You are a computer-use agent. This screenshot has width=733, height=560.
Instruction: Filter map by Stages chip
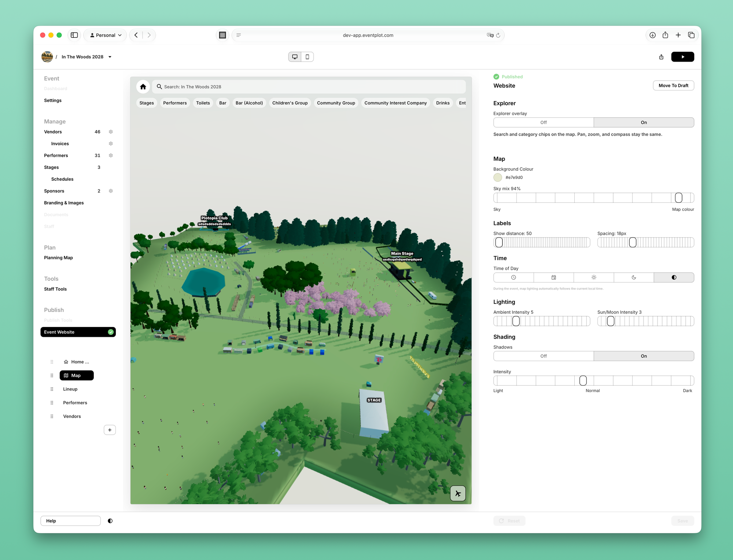pyautogui.click(x=147, y=103)
